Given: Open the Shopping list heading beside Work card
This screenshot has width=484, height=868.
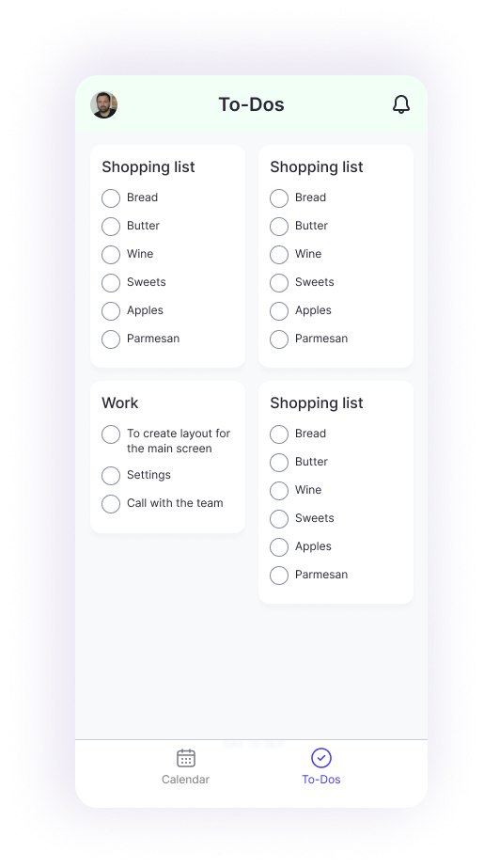Looking at the screenshot, I should click(x=317, y=403).
